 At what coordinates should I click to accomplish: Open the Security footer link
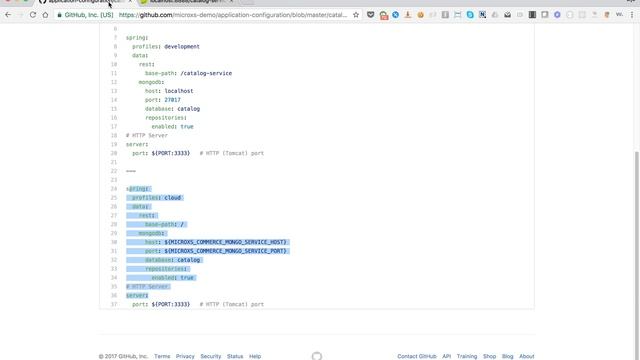(211, 356)
